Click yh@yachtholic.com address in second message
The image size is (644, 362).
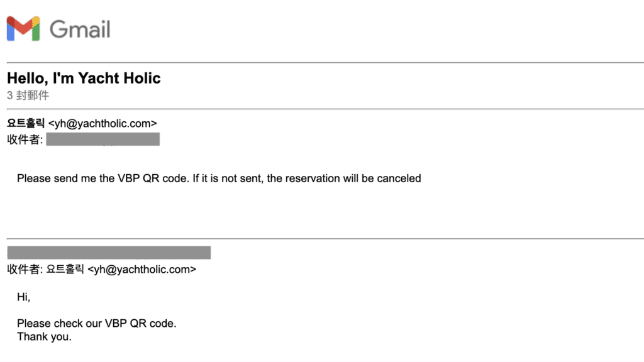pos(142,270)
